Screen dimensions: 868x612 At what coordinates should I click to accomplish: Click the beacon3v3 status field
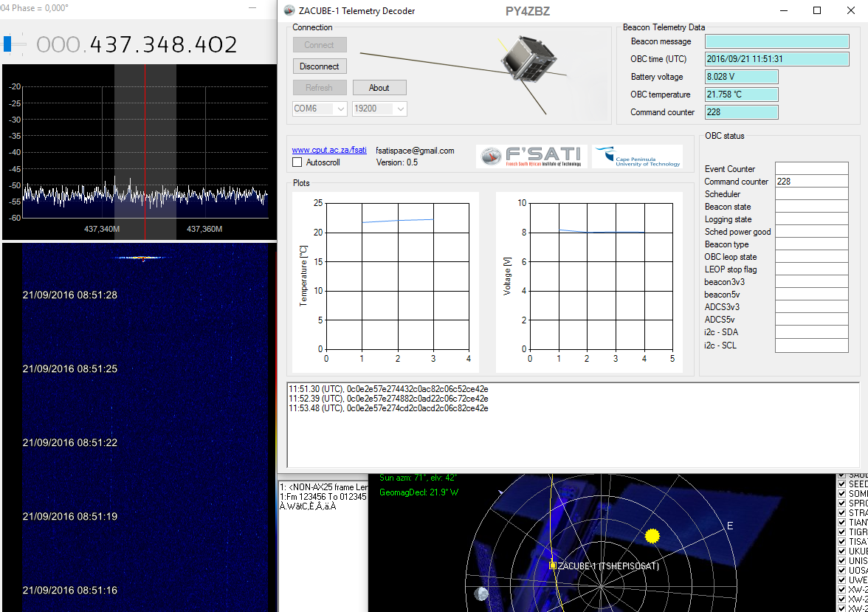(812, 282)
